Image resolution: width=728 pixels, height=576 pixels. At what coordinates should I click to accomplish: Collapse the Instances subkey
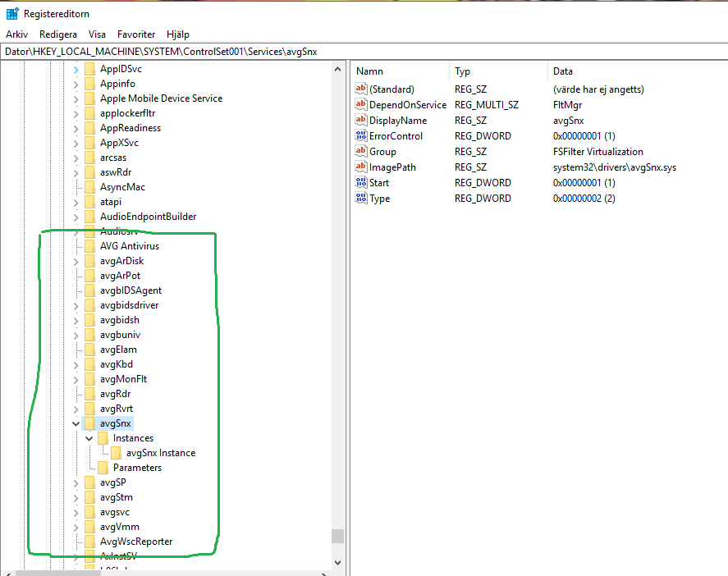point(89,439)
